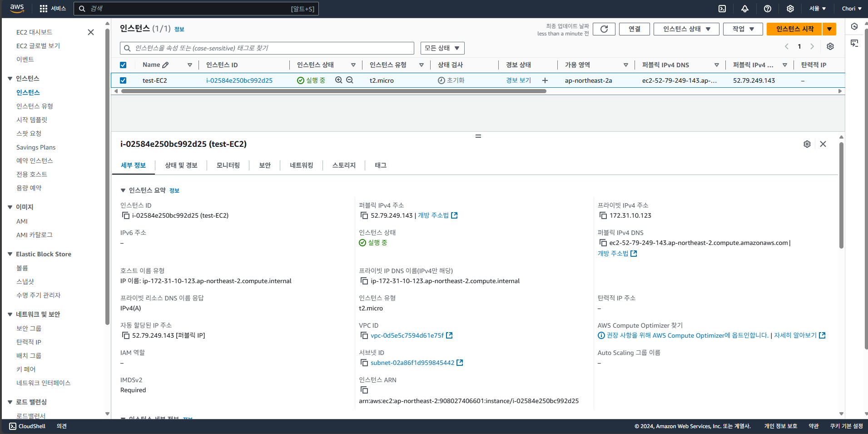Screen dimensions: 868x434
Task: Copy the public IPv4 DNS name
Action: point(603,243)
